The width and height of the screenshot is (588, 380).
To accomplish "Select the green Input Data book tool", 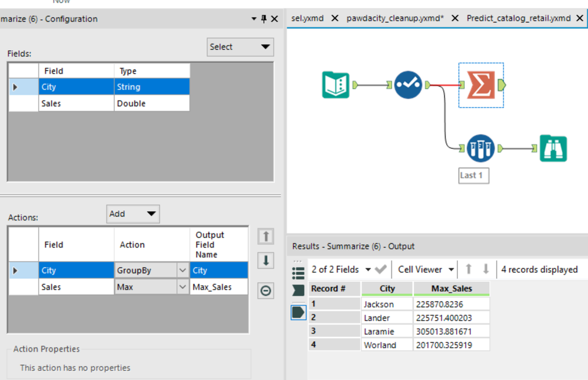I will click(335, 85).
